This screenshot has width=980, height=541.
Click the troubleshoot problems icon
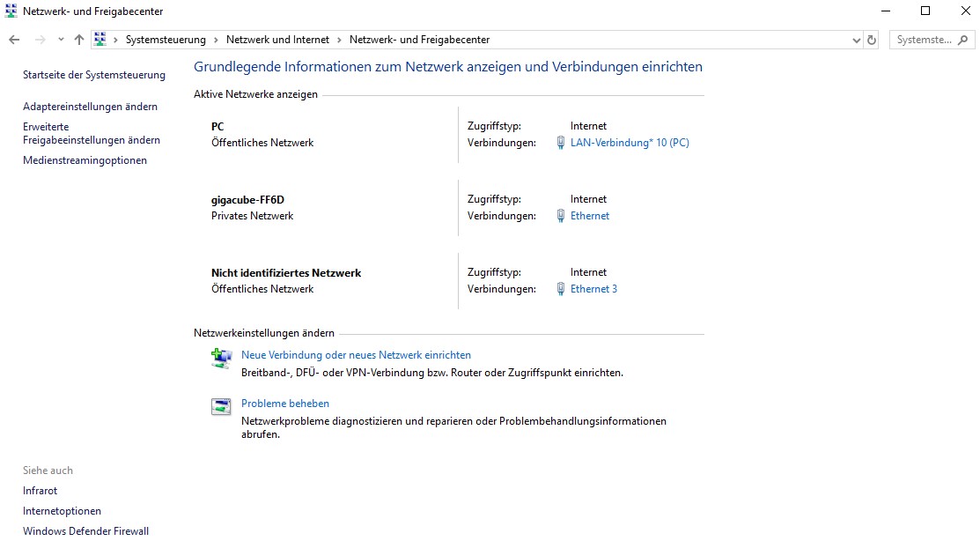point(221,406)
